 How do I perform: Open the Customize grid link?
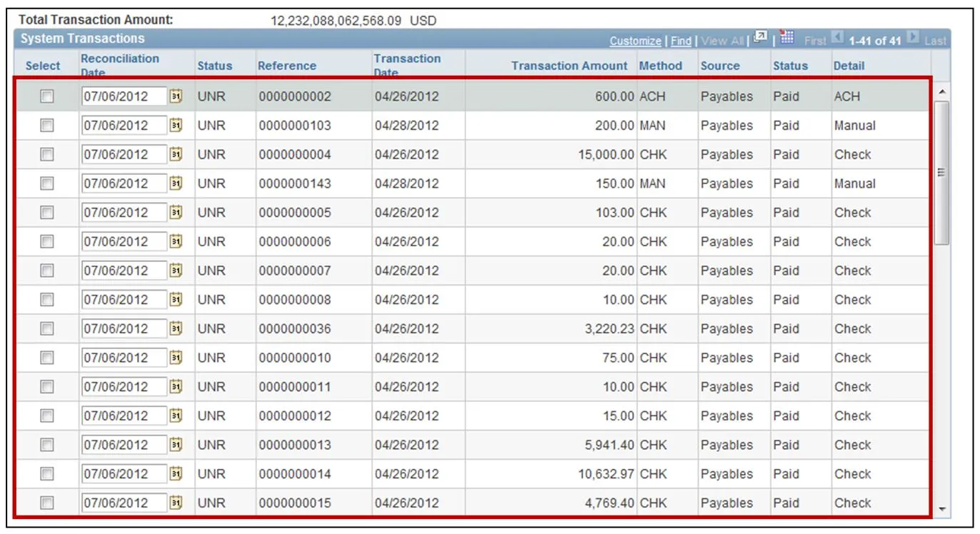coord(635,41)
